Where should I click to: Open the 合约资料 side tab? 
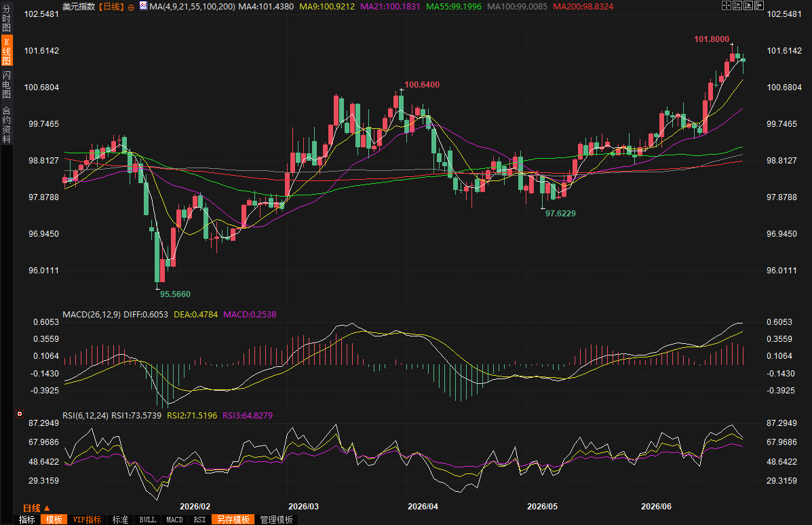click(6, 124)
